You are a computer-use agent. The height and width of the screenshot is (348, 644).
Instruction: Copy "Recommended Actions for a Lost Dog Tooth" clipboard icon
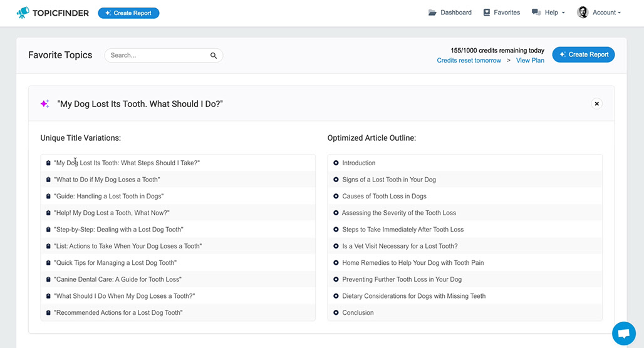tap(48, 313)
